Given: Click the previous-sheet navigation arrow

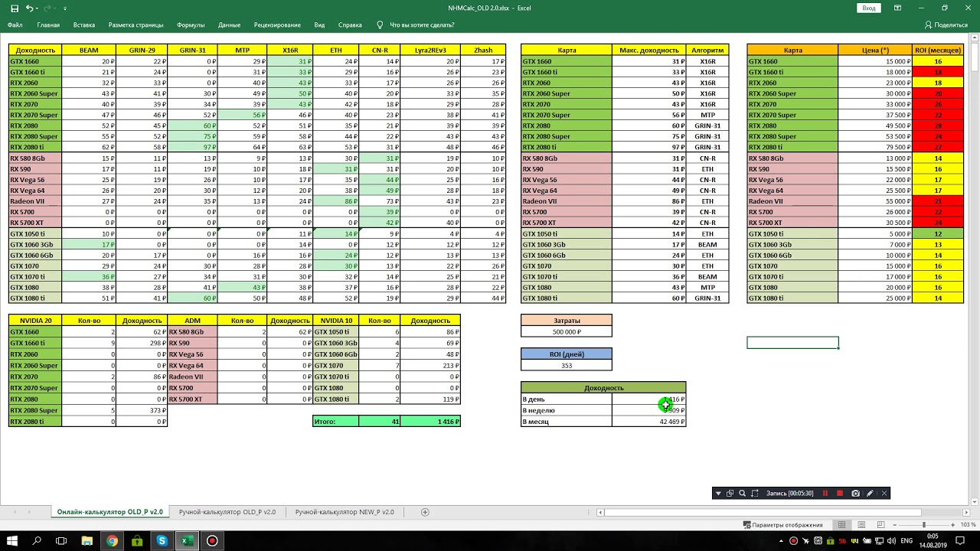Looking at the screenshot, I should (x=16, y=512).
